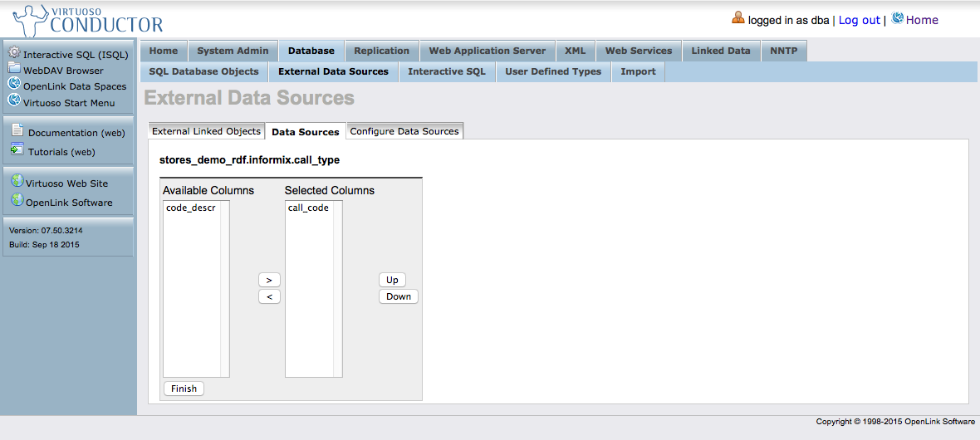Click the Virtuoso Web Site globe icon
The image size is (980, 440).
[x=17, y=182]
